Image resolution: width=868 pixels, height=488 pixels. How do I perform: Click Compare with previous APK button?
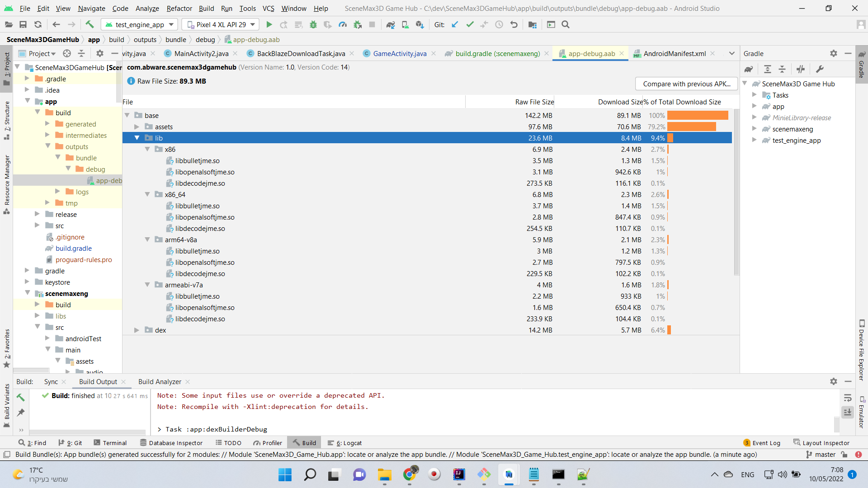coord(686,84)
